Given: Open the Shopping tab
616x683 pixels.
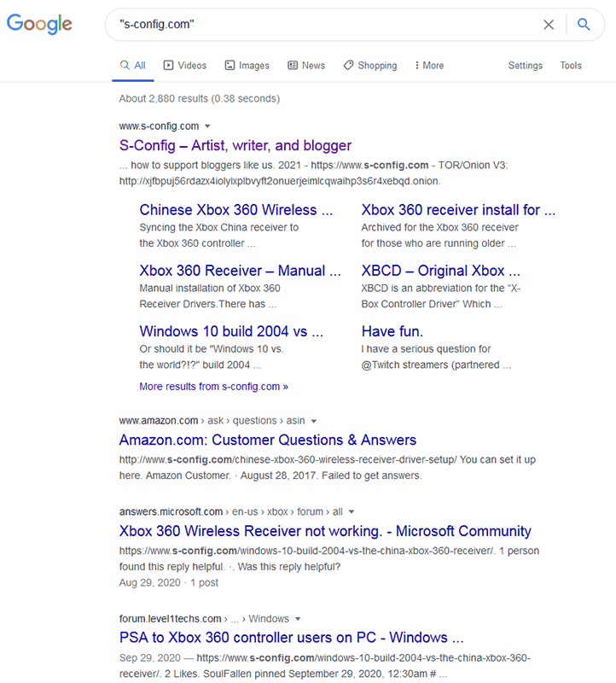Looking at the screenshot, I should pyautogui.click(x=370, y=66).
